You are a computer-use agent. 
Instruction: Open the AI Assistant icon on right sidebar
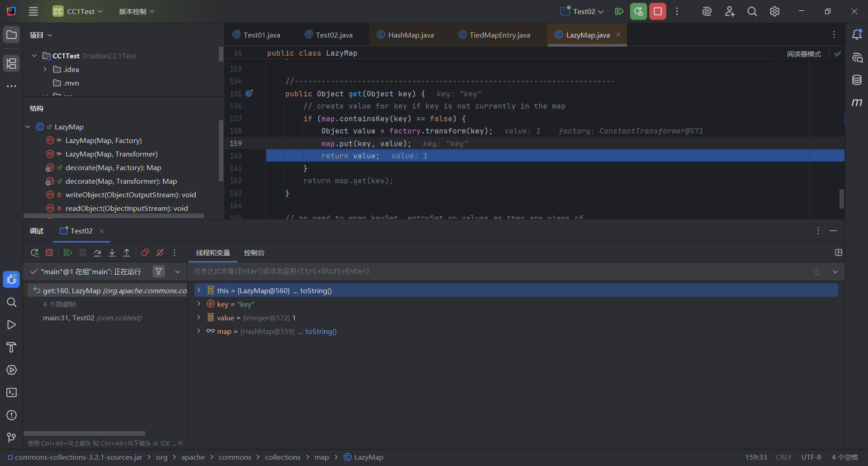click(x=857, y=57)
